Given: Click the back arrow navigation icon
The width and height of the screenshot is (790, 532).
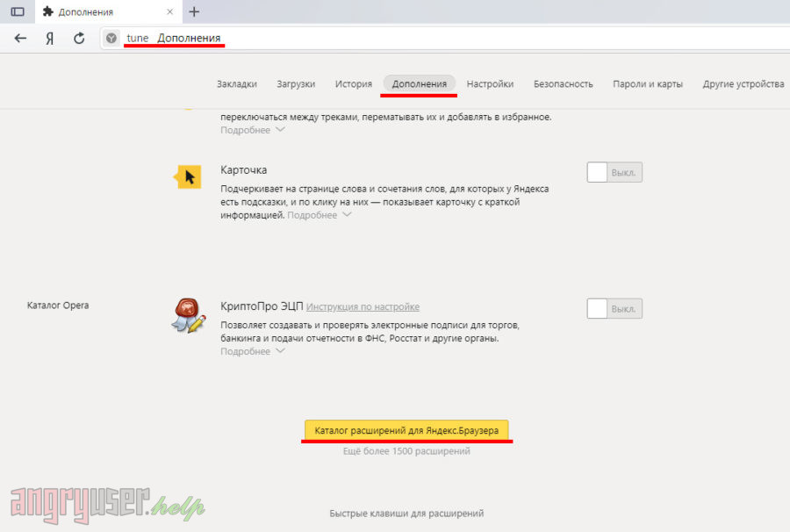Looking at the screenshot, I should [21, 38].
